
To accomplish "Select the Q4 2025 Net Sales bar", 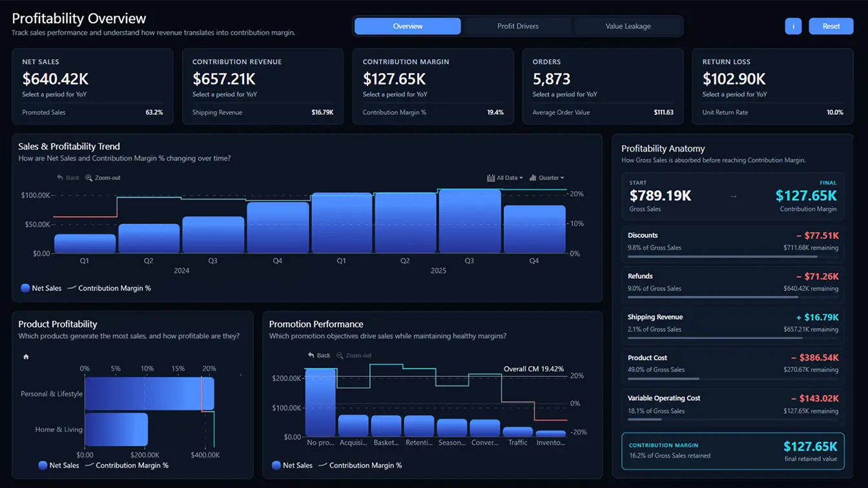I will pyautogui.click(x=534, y=229).
